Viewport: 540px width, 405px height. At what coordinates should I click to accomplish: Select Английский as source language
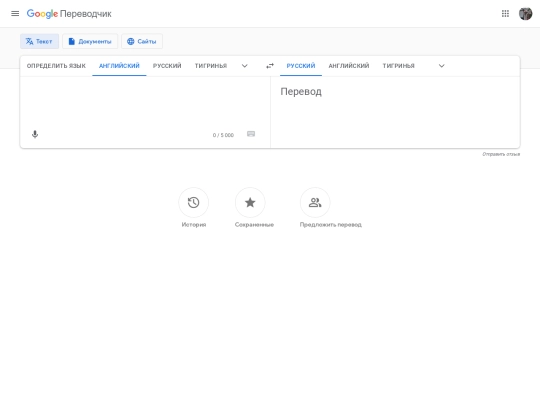pyautogui.click(x=119, y=66)
